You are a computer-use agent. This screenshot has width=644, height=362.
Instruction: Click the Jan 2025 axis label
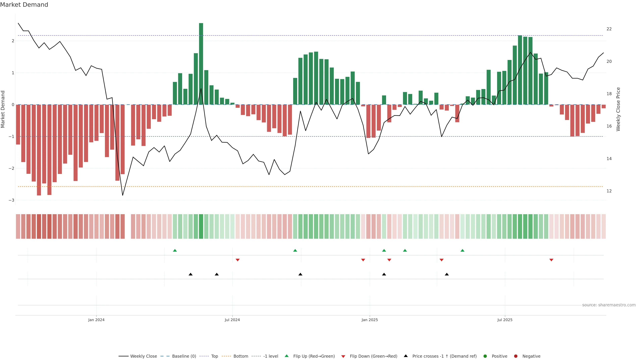(370, 320)
